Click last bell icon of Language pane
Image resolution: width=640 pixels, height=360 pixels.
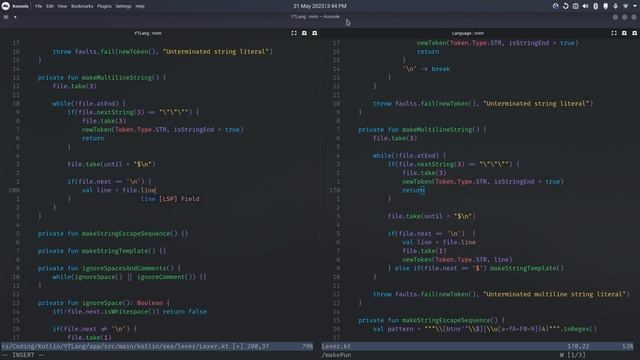(x=634, y=33)
